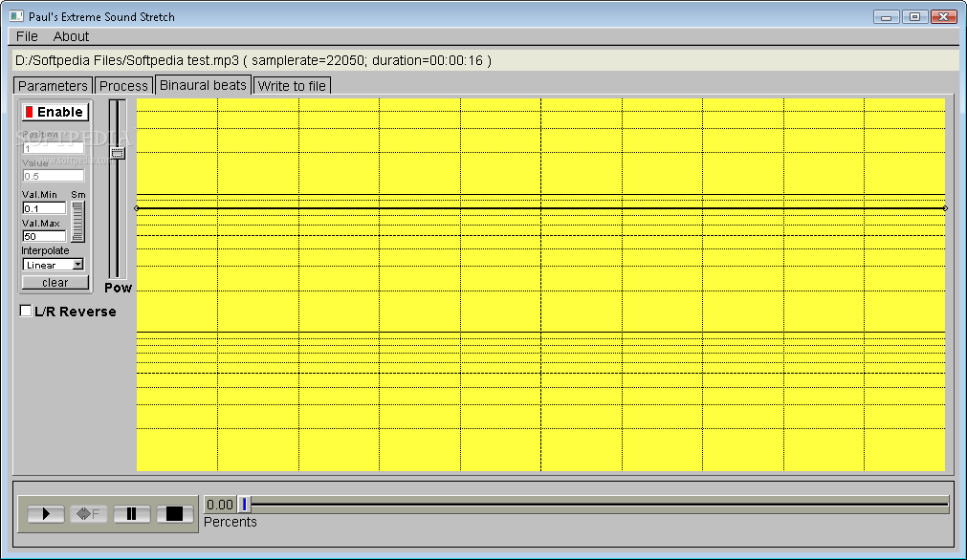This screenshot has width=967, height=560.
Task: Click the Position input field
Action: point(53,148)
